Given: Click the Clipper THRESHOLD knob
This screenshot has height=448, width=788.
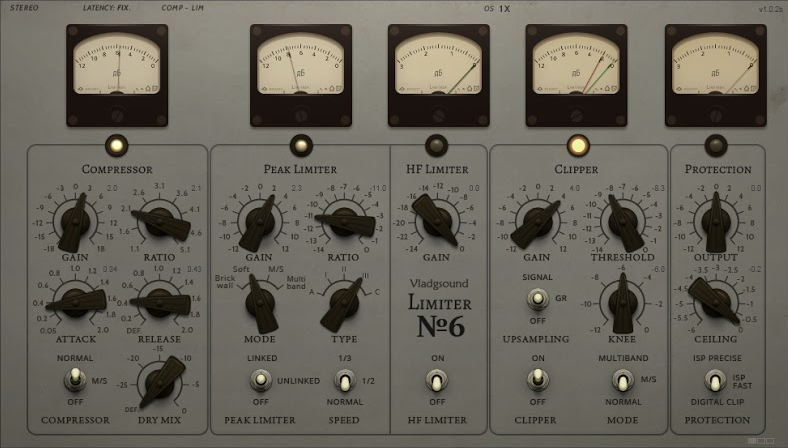Looking at the screenshot, I should pyautogui.click(x=623, y=222).
